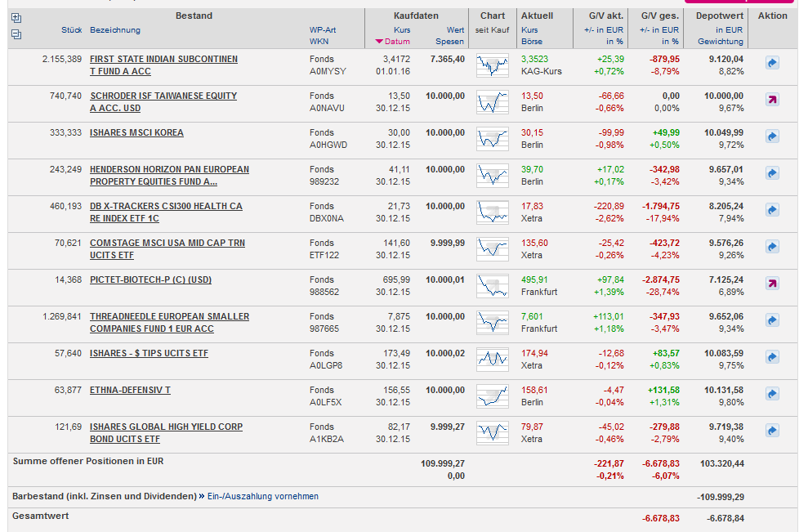This screenshot has height=532, width=808.
Task: Click Ein-/Auszahlung vornehmen link
Action: click(x=262, y=496)
